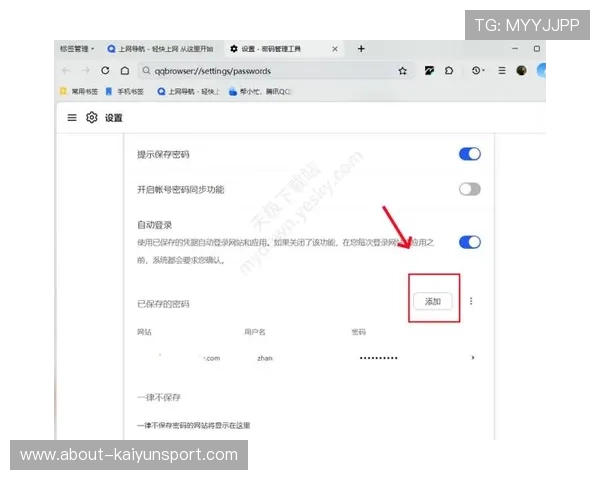Screen dimensions: 600x480
Task: Open the history clock icon
Action: coord(477,70)
